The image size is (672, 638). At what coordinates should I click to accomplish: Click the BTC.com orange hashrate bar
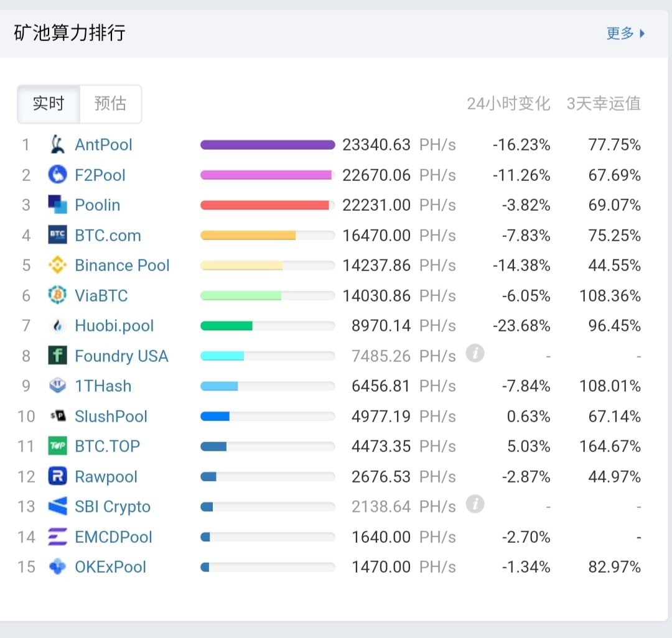point(248,235)
